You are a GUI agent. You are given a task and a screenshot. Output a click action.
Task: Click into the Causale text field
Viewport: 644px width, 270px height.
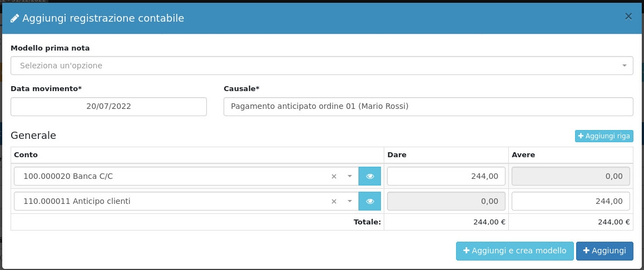(x=428, y=107)
